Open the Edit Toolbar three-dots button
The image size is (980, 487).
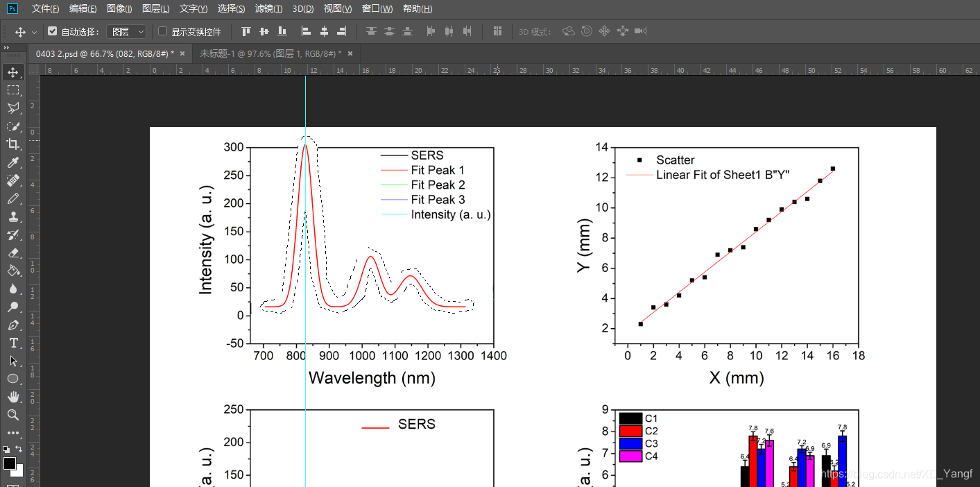point(12,433)
